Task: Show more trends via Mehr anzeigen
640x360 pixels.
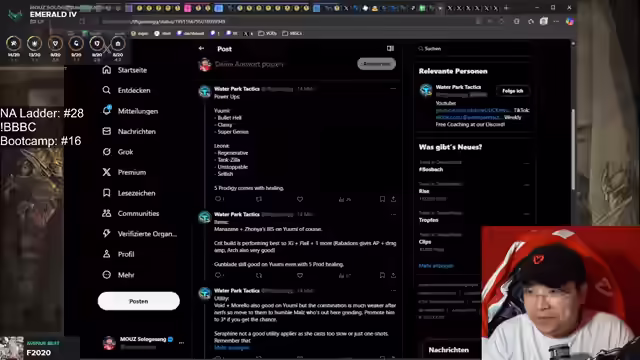Action: point(436,266)
